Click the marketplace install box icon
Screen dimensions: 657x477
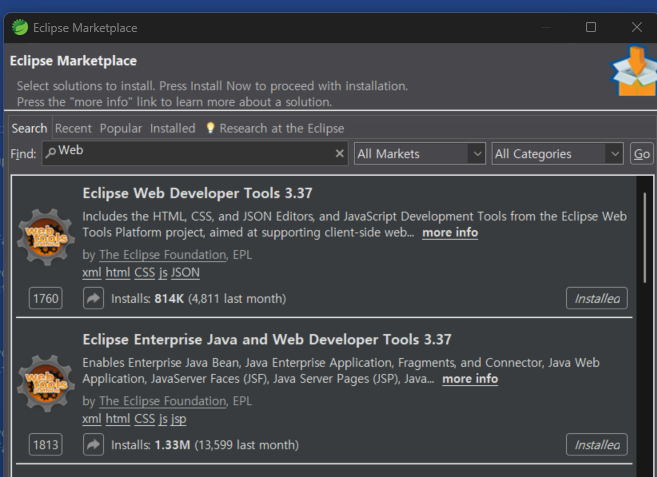tap(634, 71)
